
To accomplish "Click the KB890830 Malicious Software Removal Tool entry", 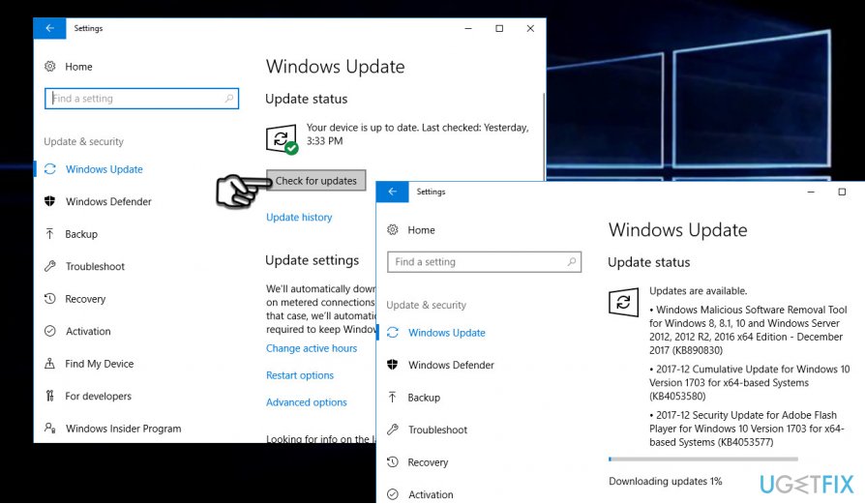I will (748, 330).
